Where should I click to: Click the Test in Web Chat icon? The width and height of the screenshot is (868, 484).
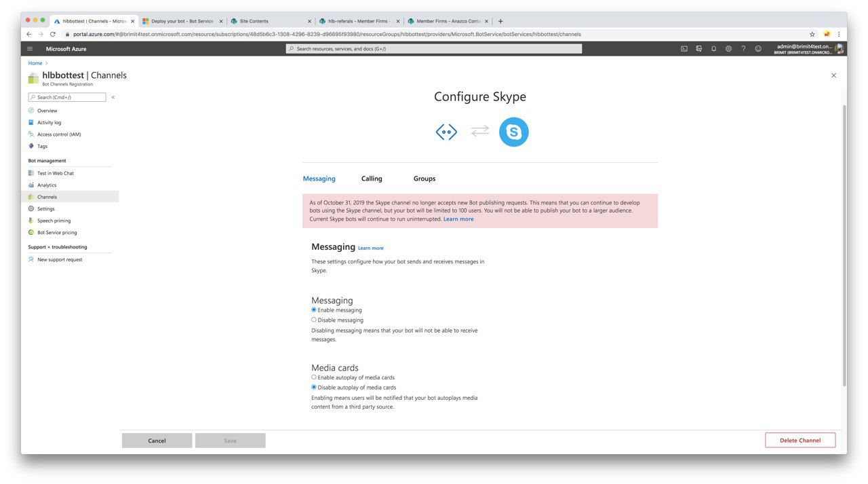coord(31,173)
